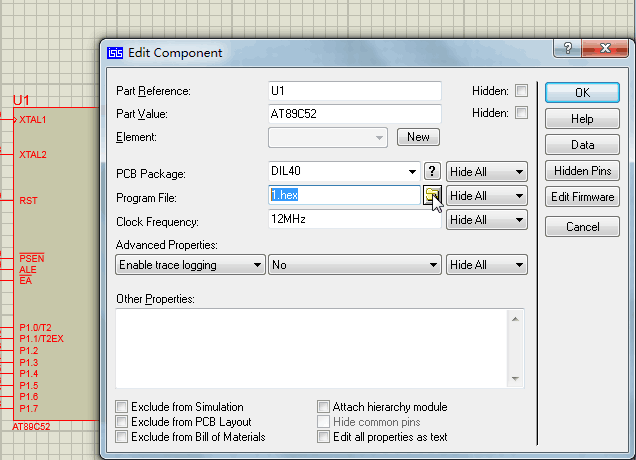Click the P1.1/T2EX pin label
The width and height of the screenshot is (636, 460).
point(41,339)
